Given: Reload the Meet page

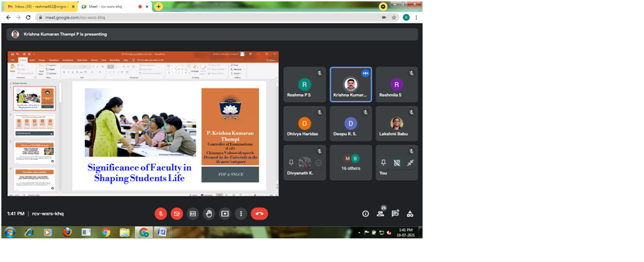Looking at the screenshot, I should [x=28, y=18].
